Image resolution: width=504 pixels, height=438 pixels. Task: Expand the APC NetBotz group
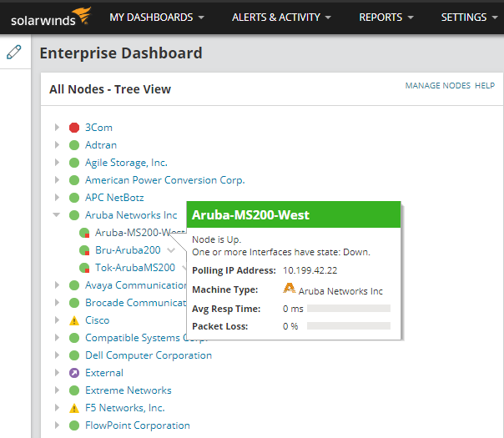(x=57, y=198)
